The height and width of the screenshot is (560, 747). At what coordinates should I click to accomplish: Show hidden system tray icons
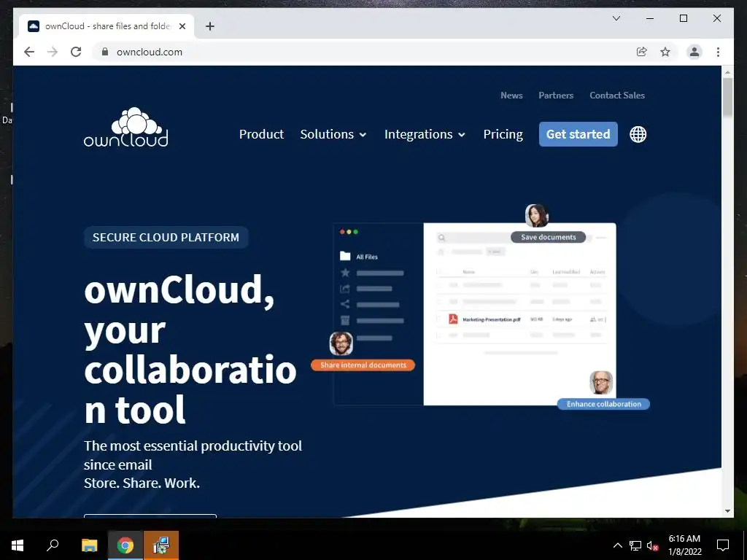[617, 545]
